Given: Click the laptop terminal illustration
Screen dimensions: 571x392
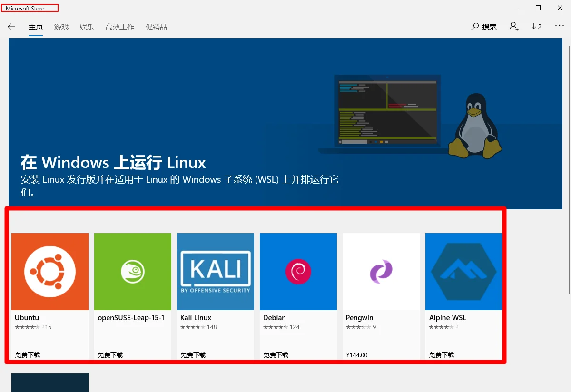Looking at the screenshot, I should 386,114.
